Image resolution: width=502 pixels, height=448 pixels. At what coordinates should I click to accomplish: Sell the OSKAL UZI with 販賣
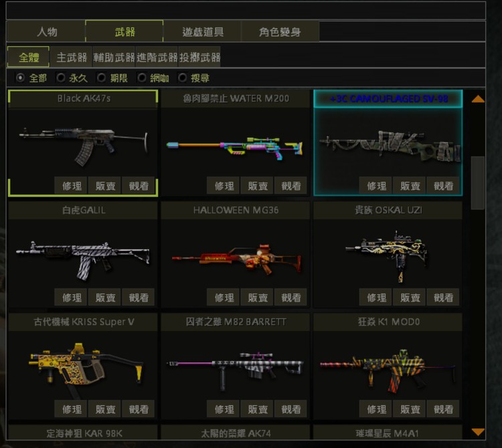pyautogui.click(x=409, y=298)
